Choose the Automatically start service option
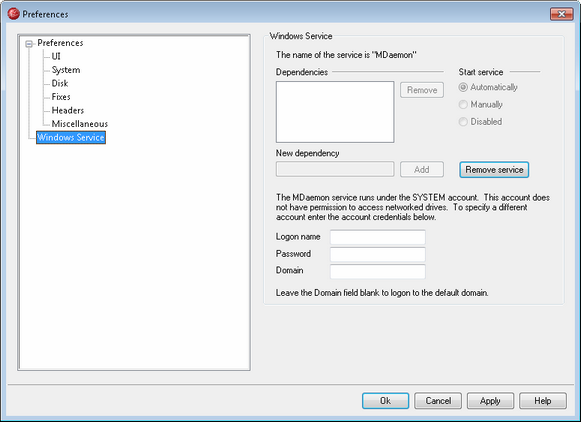581x422 pixels. point(488,87)
